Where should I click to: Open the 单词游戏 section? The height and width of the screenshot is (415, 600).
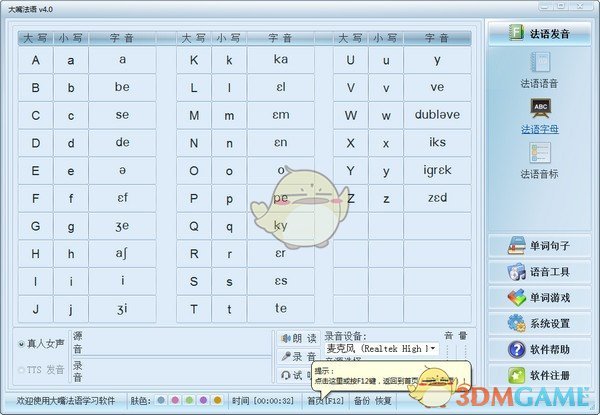pyautogui.click(x=540, y=298)
